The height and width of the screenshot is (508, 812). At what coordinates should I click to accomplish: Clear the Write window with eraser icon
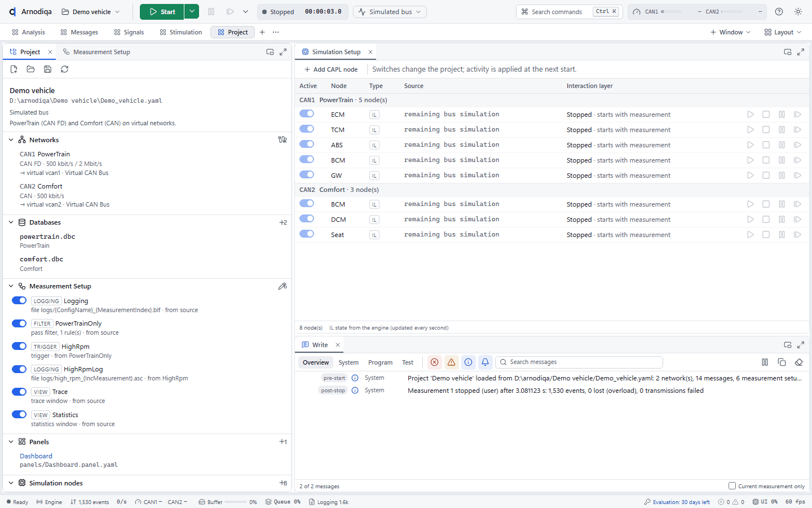tap(799, 362)
